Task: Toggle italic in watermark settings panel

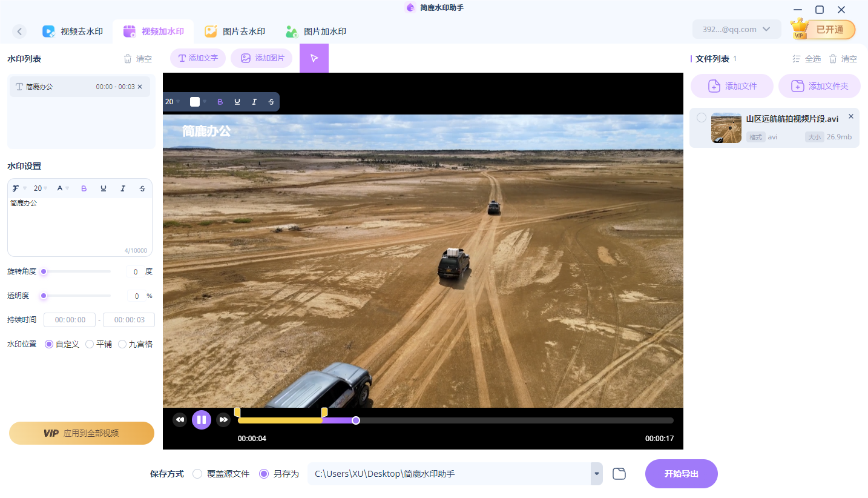Action: coord(123,188)
